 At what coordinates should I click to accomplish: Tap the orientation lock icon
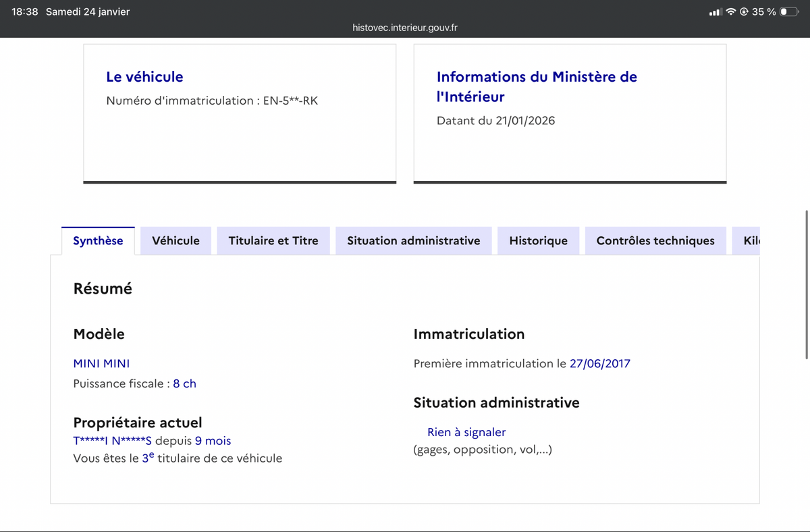tap(744, 11)
